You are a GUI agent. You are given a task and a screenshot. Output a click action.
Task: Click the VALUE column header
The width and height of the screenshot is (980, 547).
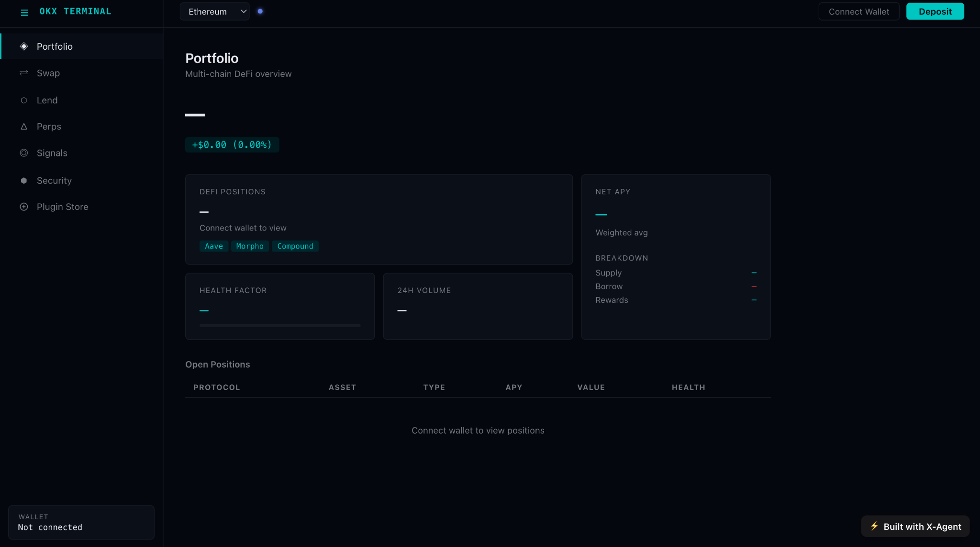pos(591,387)
